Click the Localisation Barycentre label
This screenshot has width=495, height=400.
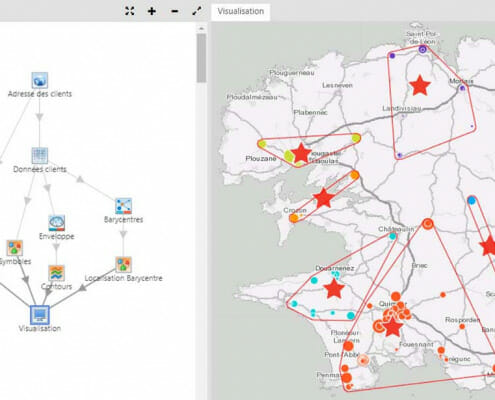coord(123,278)
